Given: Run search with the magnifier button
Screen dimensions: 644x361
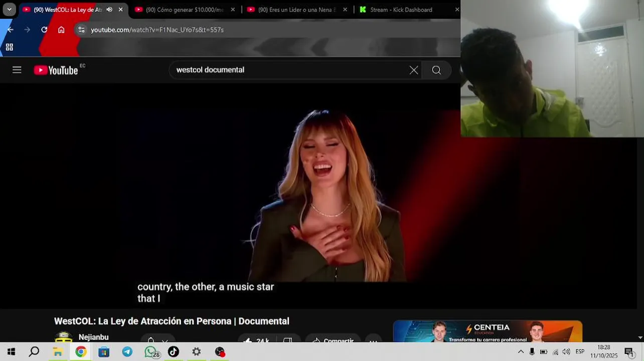Looking at the screenshot, I should click(436, 70).
